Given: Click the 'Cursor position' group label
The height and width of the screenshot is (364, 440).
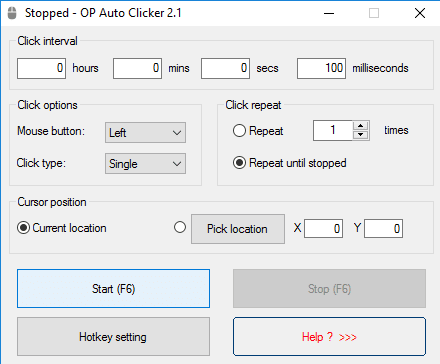Looking at the screenshot, I should coord(52,202).
